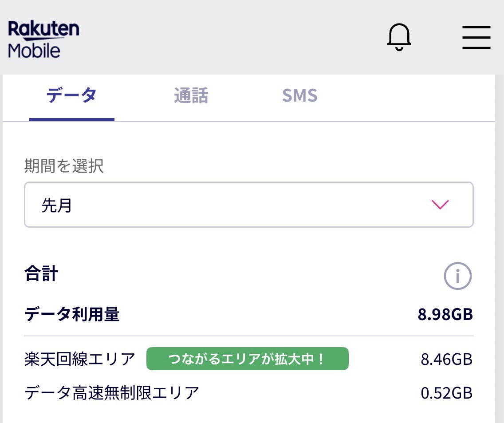The image size is (504, 423).
Task: Click the 楽天回線エリア label
Action: (80, 359)
